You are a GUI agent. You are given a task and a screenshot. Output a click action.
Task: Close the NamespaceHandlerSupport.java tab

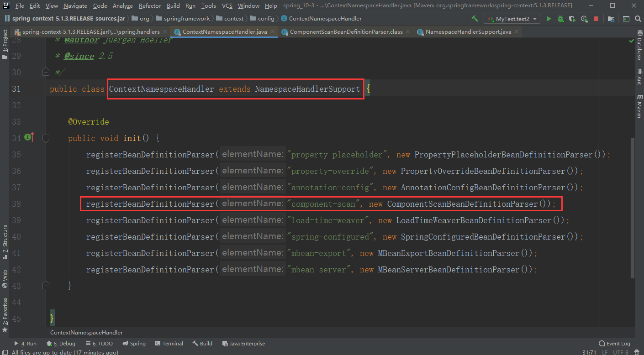(517, 32)
